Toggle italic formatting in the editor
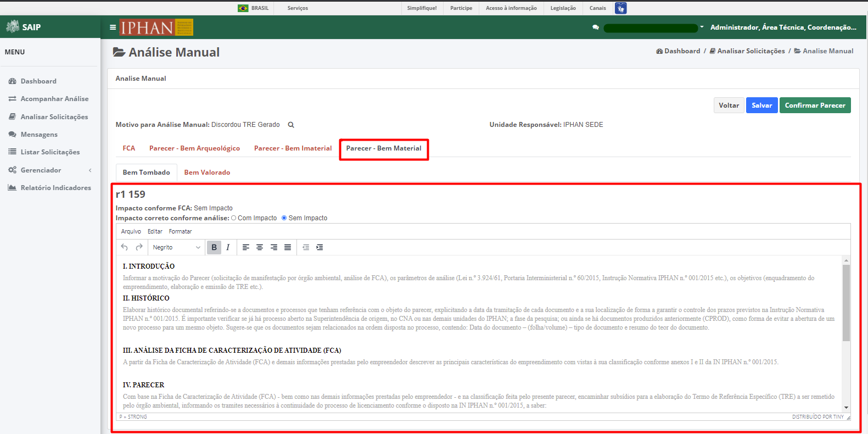This screenshot has width=868, height=434. click(228, 247)
